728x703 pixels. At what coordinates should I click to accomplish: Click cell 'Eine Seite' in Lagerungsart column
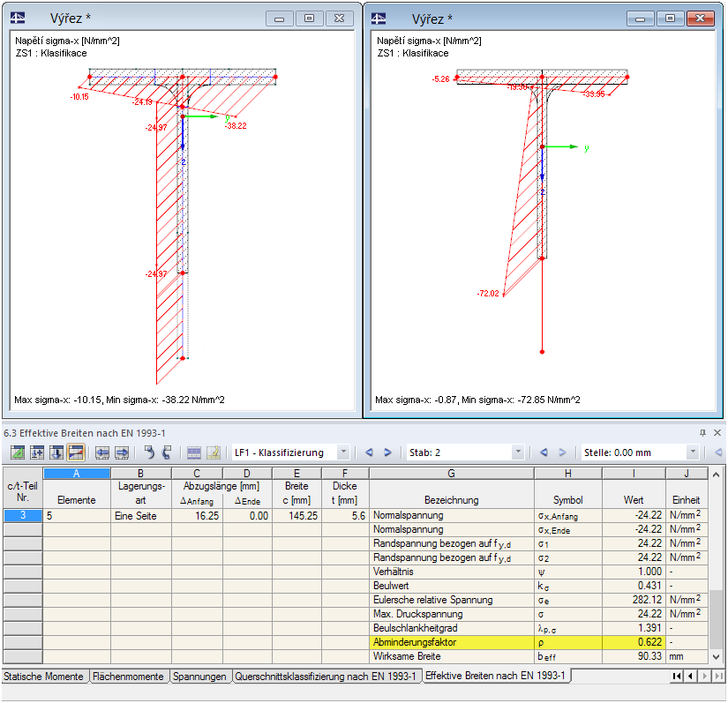pyautogui.click(x=140, y=515)
